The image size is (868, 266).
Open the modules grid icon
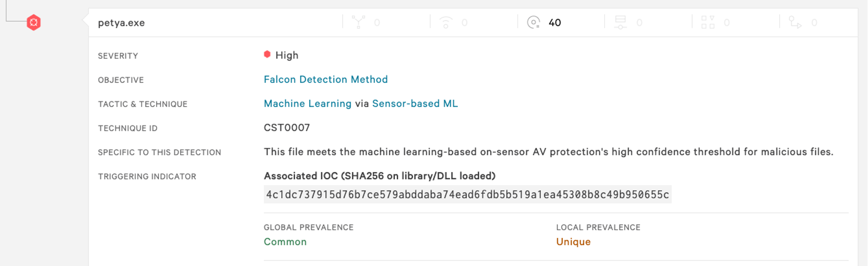point(708,22)
